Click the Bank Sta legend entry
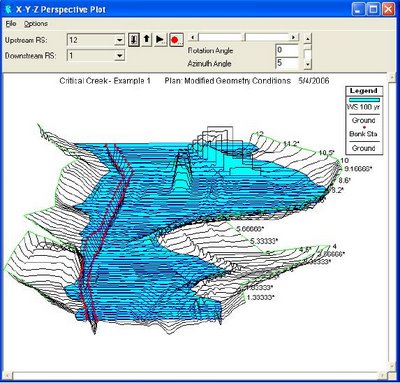 coord(363,134)
